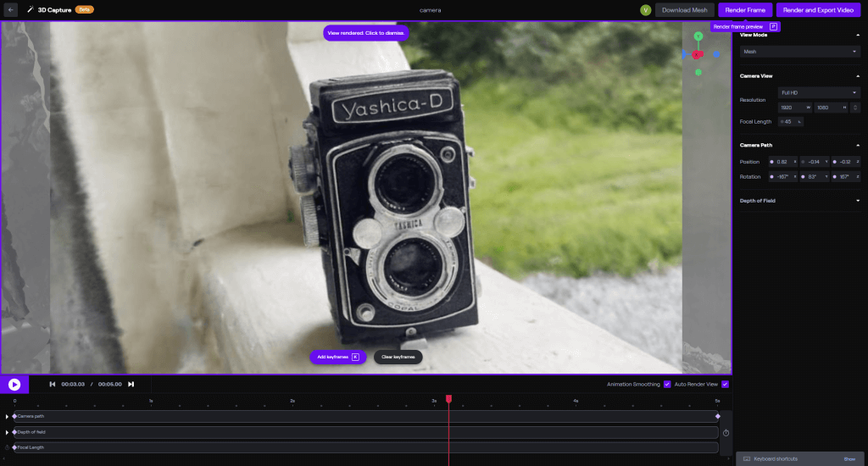Click the stopwatch icon beside Focal Length track
This screenshot has width=868, height=466.
tap(7, 447)
